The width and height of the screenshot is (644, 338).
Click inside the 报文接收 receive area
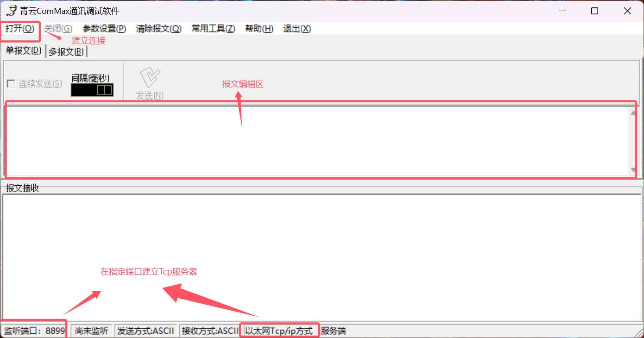(322, 257)
